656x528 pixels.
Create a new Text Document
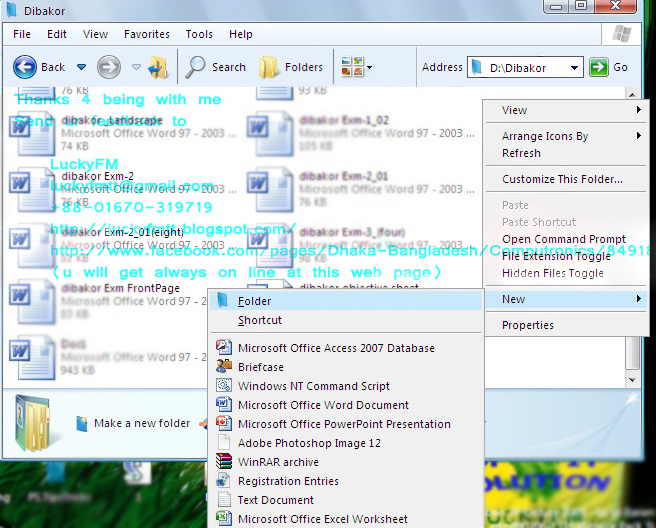point(346,500)
